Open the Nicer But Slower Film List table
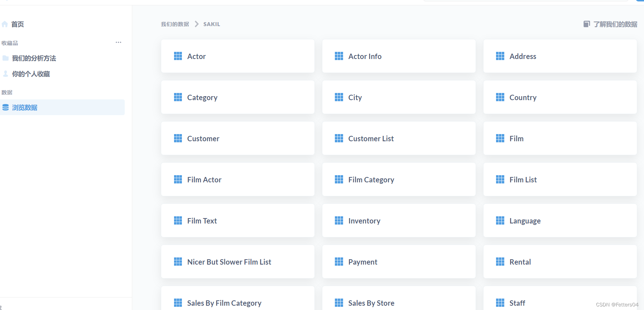This screenshot has height=310, width=644. coord(238,262)
